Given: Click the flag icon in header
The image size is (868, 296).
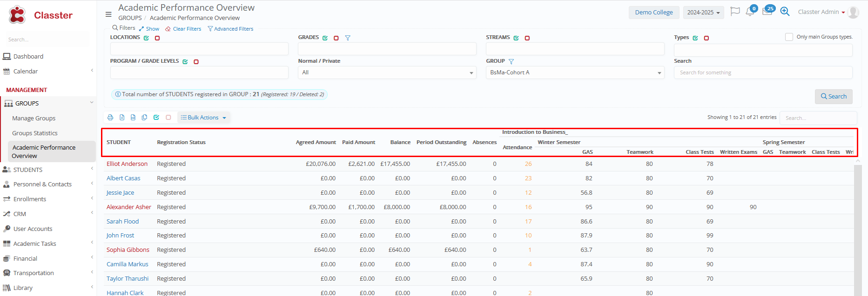Looking at the screenshot, I should (x=735, y=12).
